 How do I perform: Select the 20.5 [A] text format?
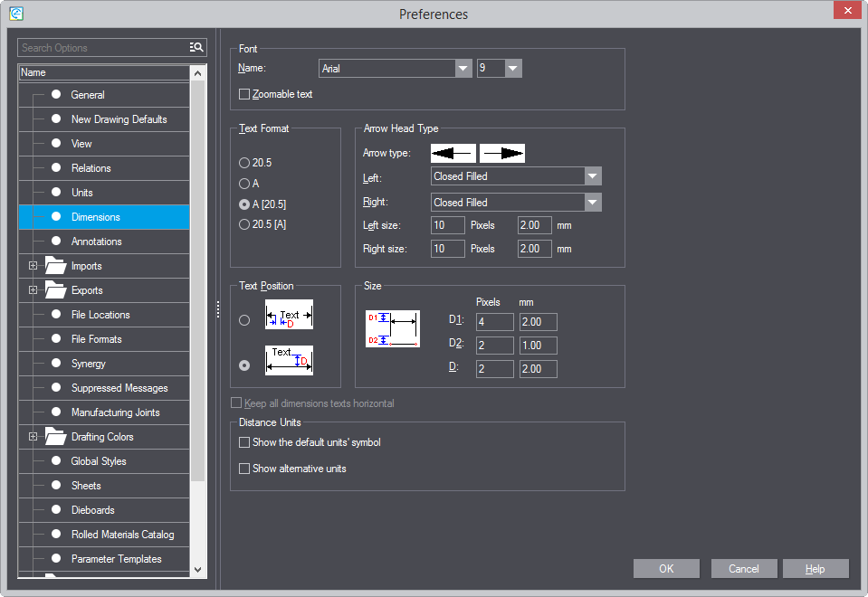tap(244, 224)
